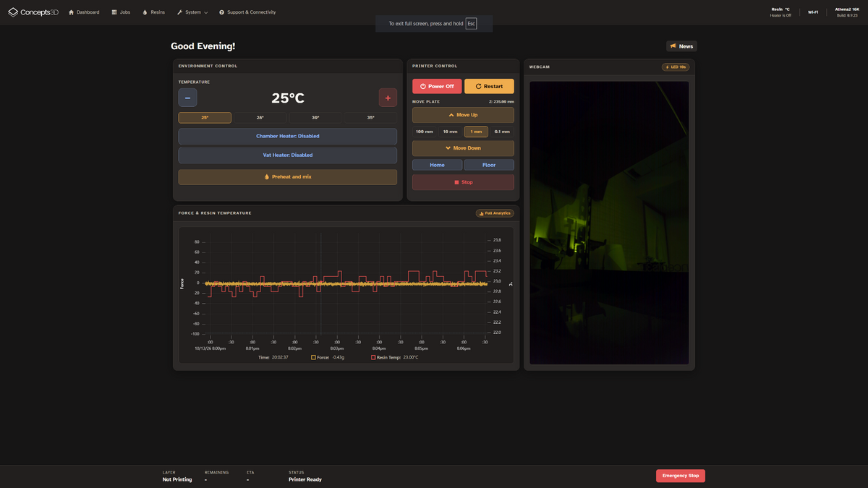This screenshot has height=488, width=868.
Task: Click the LED bolt icon
Action: pos(668,67)
